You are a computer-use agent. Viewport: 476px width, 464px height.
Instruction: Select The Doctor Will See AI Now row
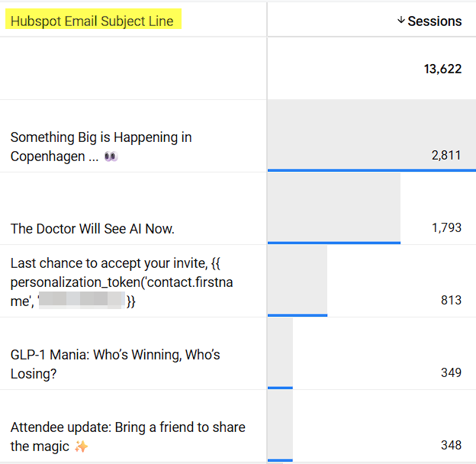tap(238, 208)
